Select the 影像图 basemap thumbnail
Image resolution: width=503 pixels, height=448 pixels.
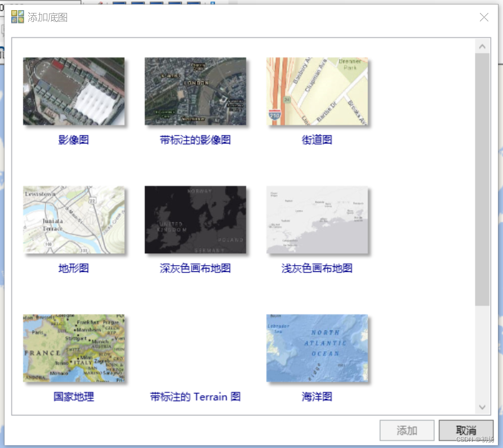click(74, 92)
